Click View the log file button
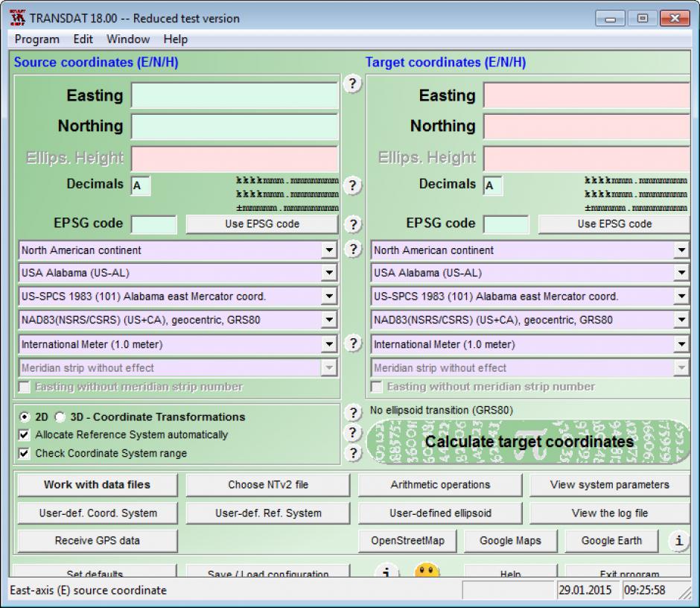This screenshot has width=700, height=608. coord(610,513)
